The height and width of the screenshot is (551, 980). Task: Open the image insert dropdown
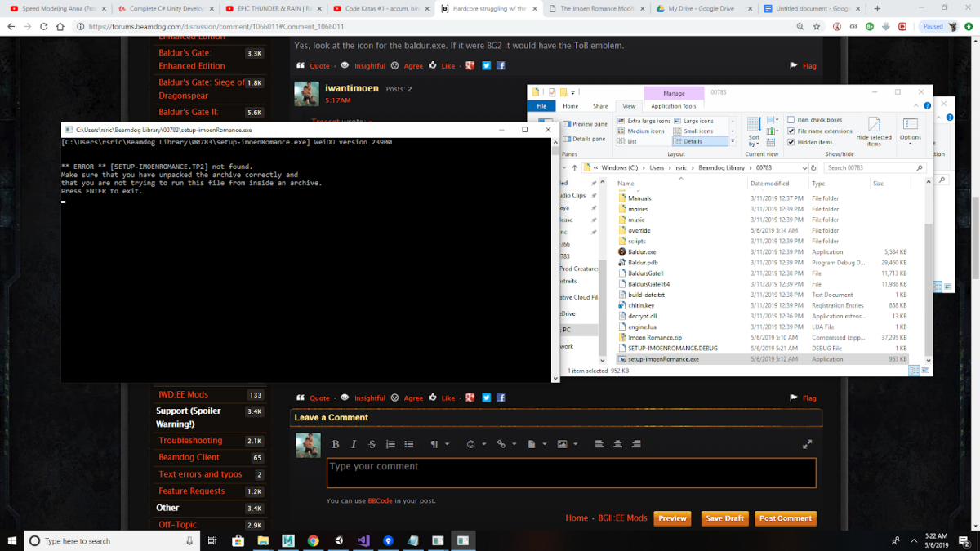(567, 444)
